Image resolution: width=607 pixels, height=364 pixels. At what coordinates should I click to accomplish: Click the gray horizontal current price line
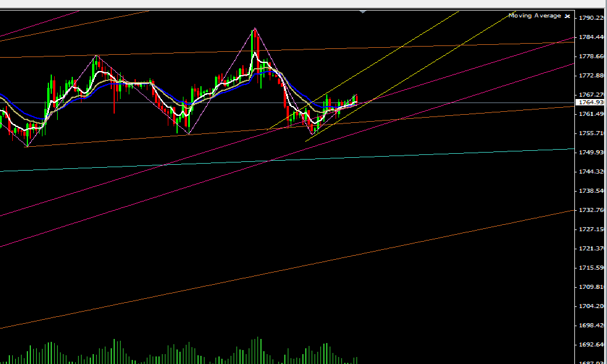pyautogui.click(x=466, y=103)
